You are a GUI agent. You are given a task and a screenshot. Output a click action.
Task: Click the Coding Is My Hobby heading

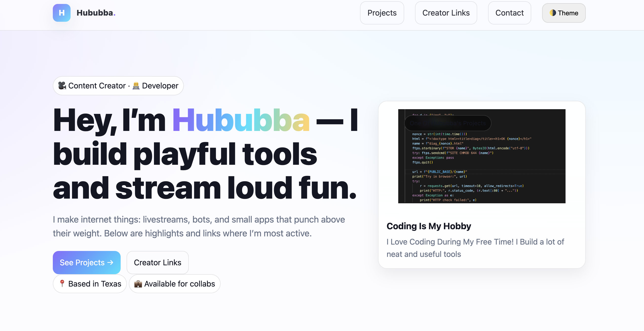tap(429, 226)
